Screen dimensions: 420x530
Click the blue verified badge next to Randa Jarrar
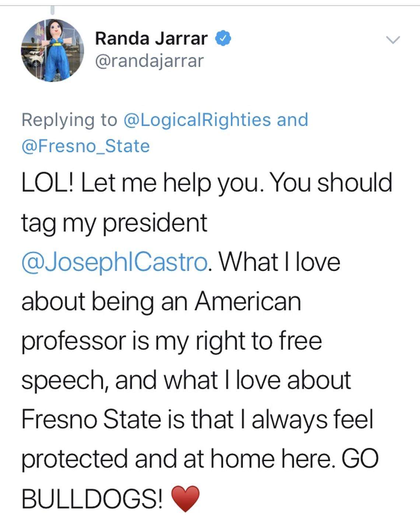coord(223,38)
